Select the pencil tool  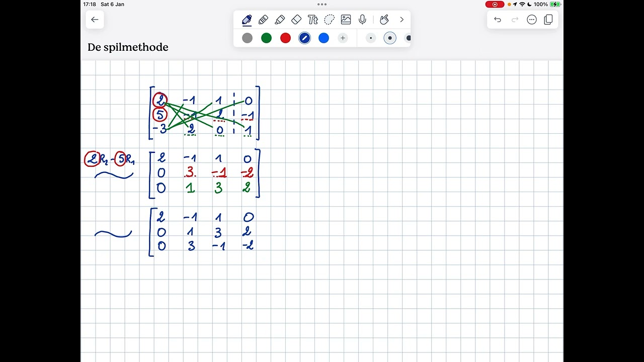click(263, 20)
